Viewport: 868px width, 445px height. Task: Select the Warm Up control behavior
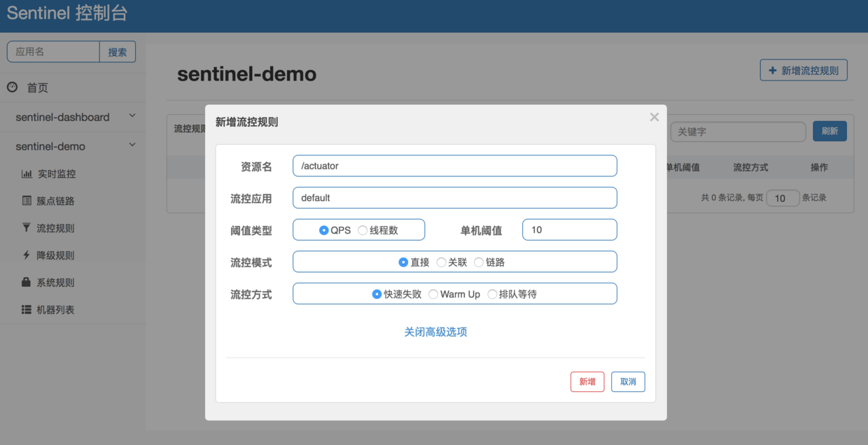[433, 295]
